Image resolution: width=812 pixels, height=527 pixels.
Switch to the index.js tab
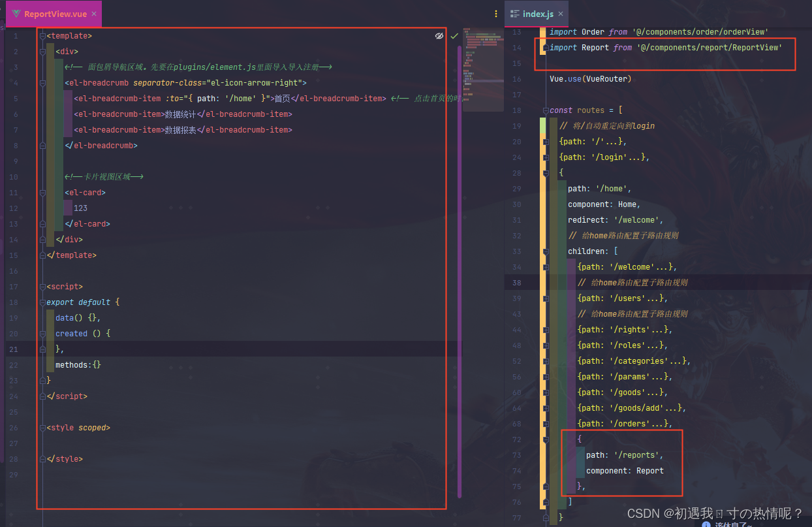point(538,14)
